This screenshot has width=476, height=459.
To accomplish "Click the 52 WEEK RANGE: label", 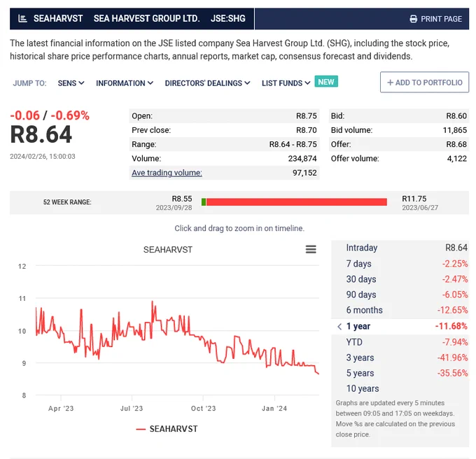I will [67, 202].
